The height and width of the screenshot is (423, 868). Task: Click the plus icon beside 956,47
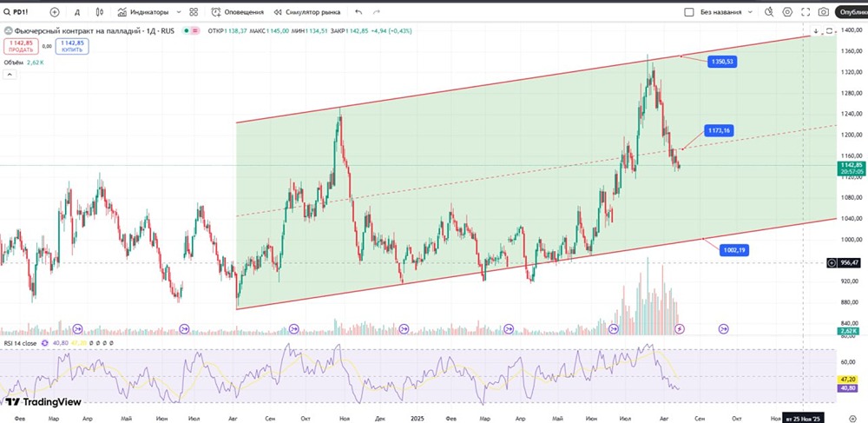[x=832, y=262]
